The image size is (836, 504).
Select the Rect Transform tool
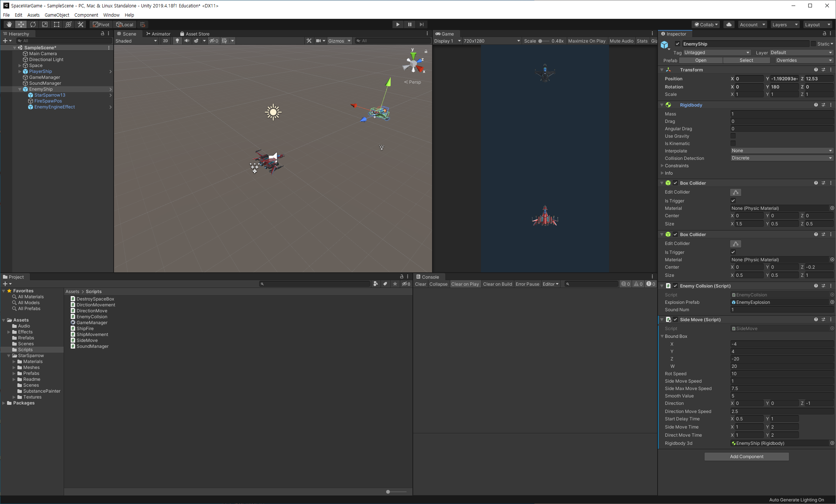[x=57, y=24]
